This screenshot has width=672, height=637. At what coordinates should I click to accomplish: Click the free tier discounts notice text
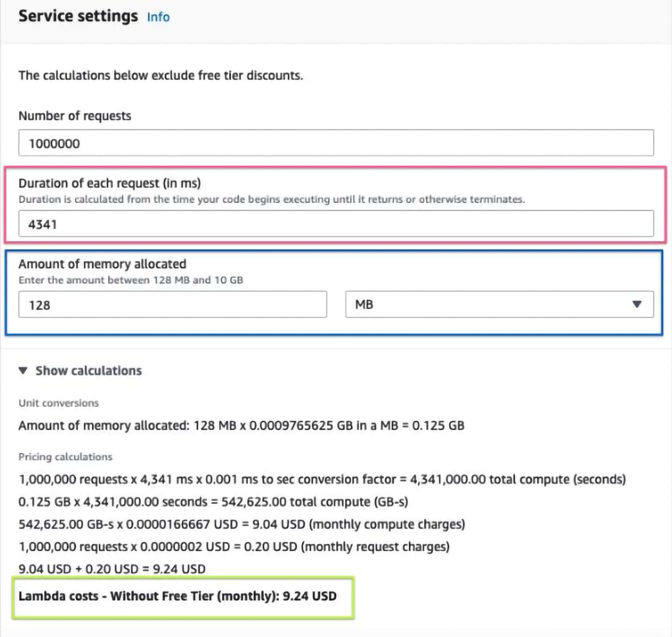(160, 76)
